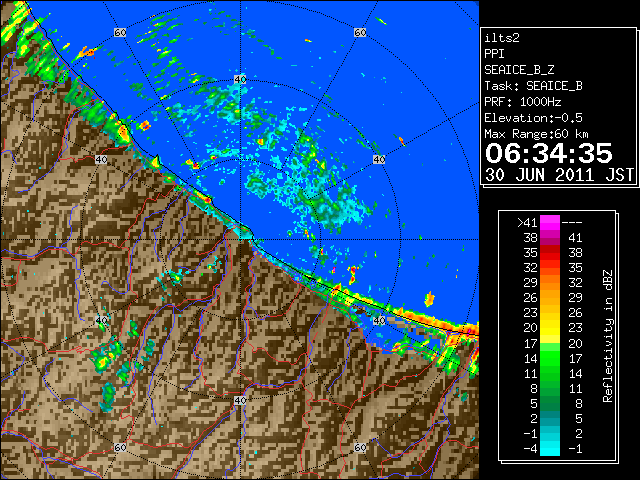Click the ">41" legend label
This screenshot has width=640, height=480.
pos(527,222)
